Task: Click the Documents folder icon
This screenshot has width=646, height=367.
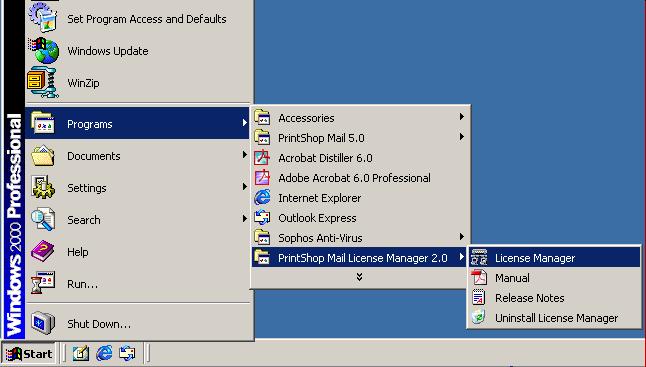Action: coord(43,156)
